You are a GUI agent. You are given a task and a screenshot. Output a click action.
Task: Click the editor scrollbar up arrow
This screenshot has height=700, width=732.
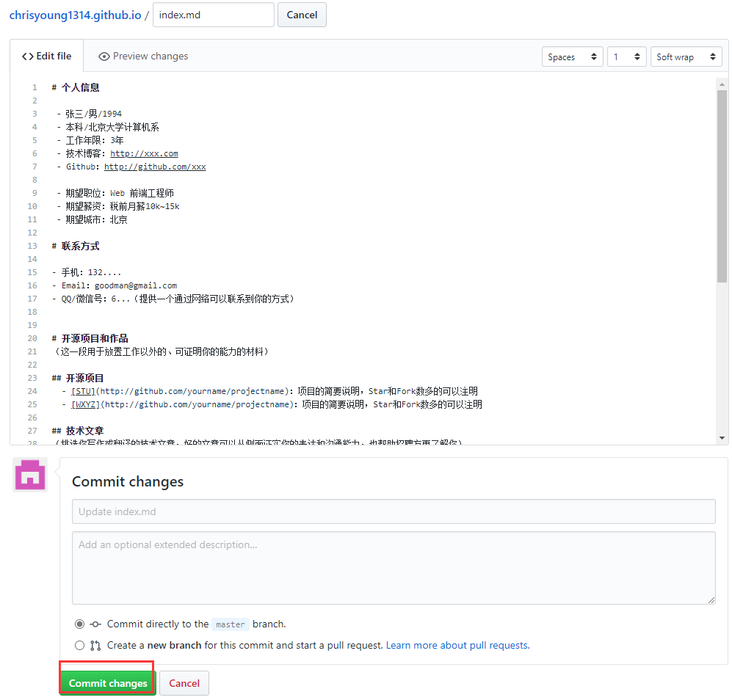point(722,84)
